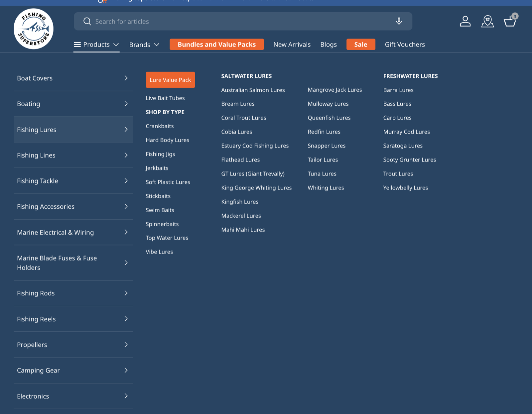Select Marine Blade Fuses & Fuse Holders
Screen dimensions: 532x414
tap(73, 263)
